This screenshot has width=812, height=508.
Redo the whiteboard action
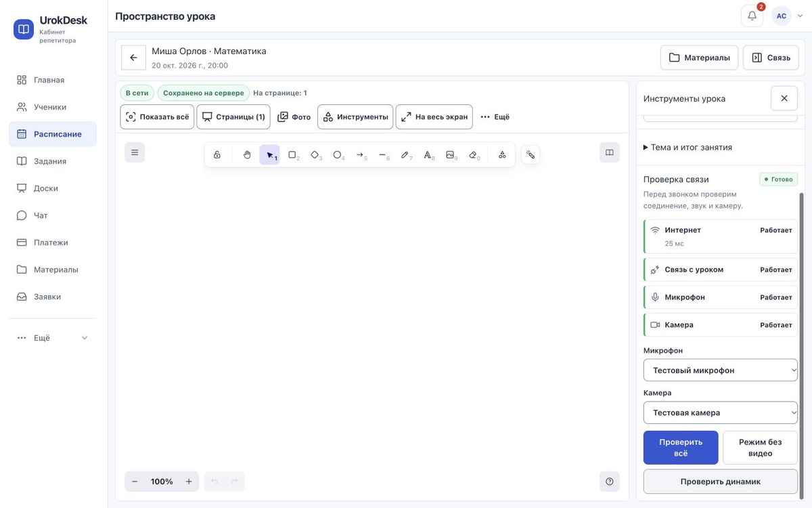[234, 482]
